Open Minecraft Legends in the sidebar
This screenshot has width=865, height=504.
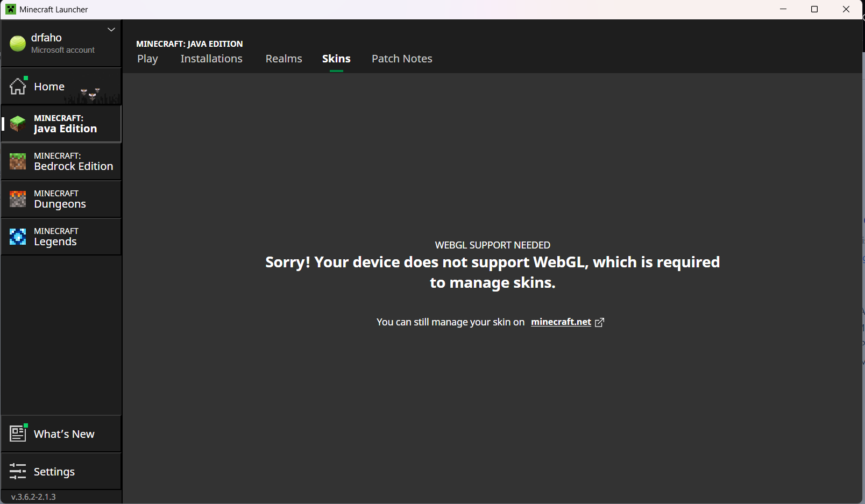tap(61, 237)
